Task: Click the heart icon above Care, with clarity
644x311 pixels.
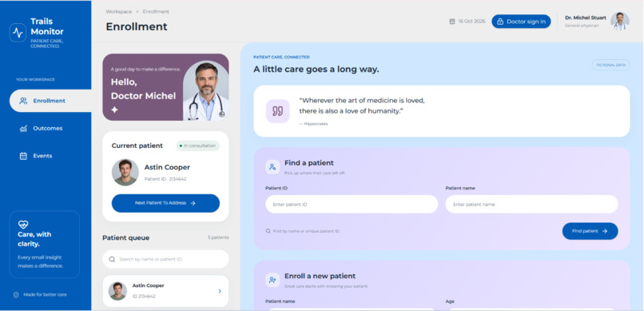Action: 23,225
